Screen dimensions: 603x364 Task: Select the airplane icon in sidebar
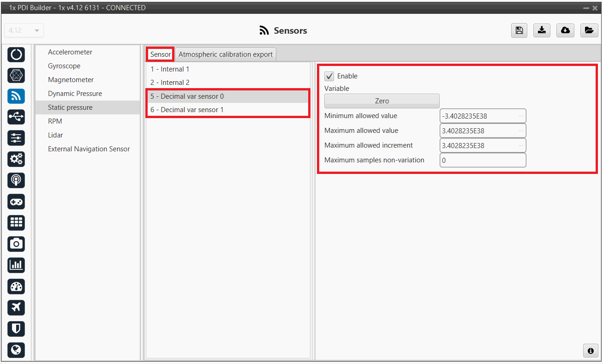[x=16, y=307]
